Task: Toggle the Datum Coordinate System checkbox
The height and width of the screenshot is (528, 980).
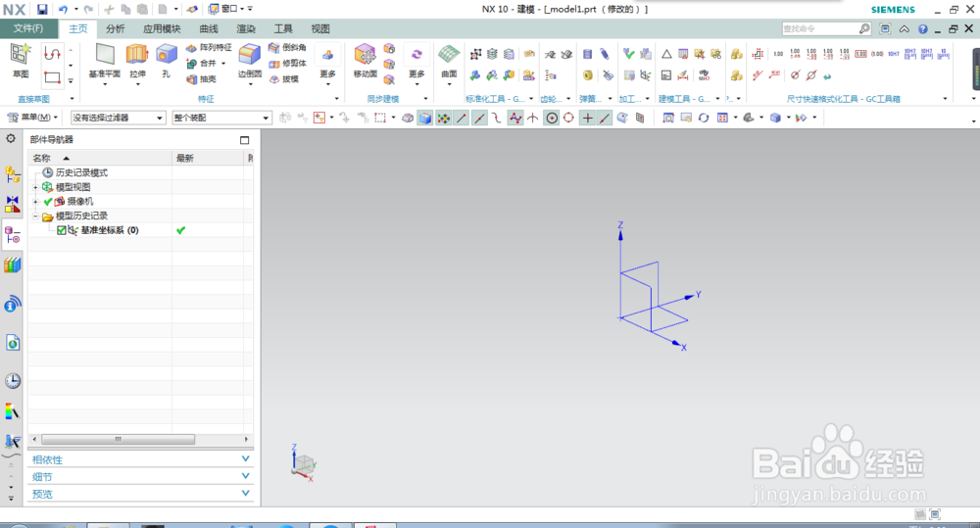Action: click(61, 230)
